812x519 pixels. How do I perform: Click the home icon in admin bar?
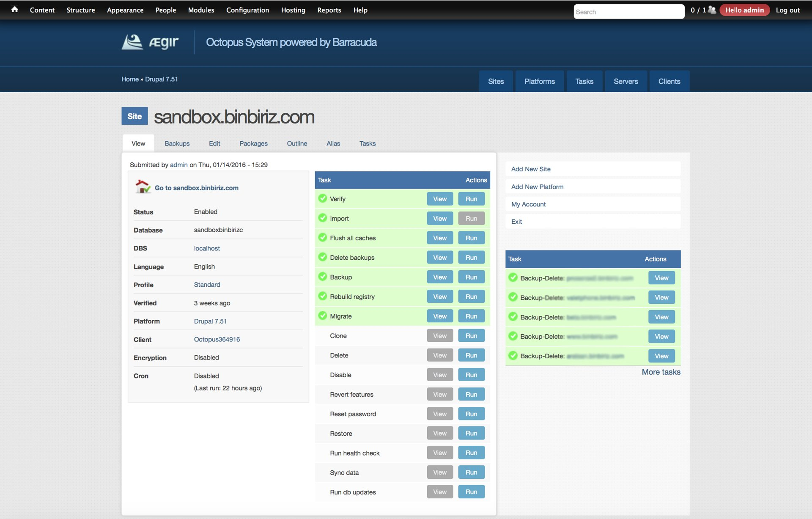coord(14,9)
